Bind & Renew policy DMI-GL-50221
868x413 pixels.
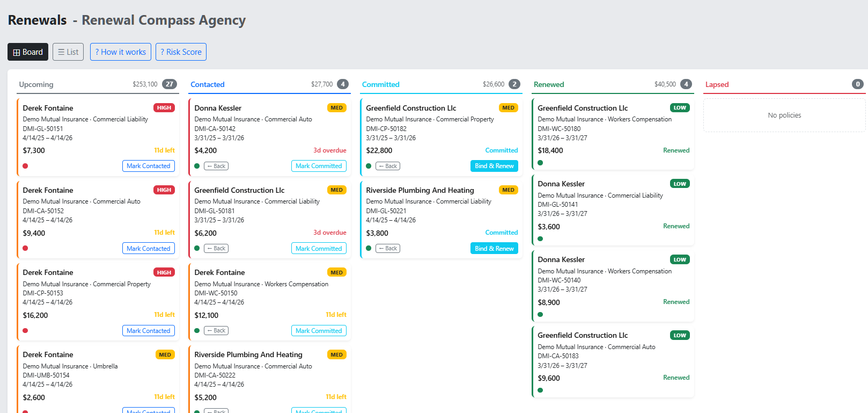(494, 249)
